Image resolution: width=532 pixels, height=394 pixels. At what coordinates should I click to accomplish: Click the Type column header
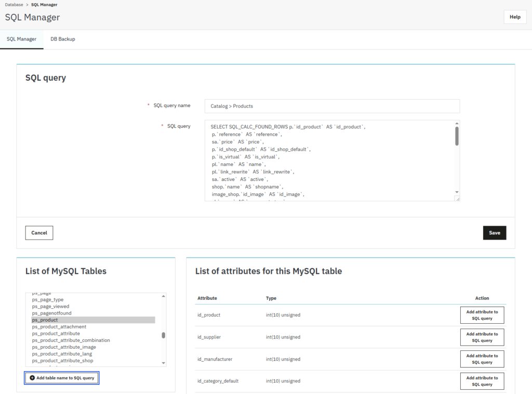[271, 298]
